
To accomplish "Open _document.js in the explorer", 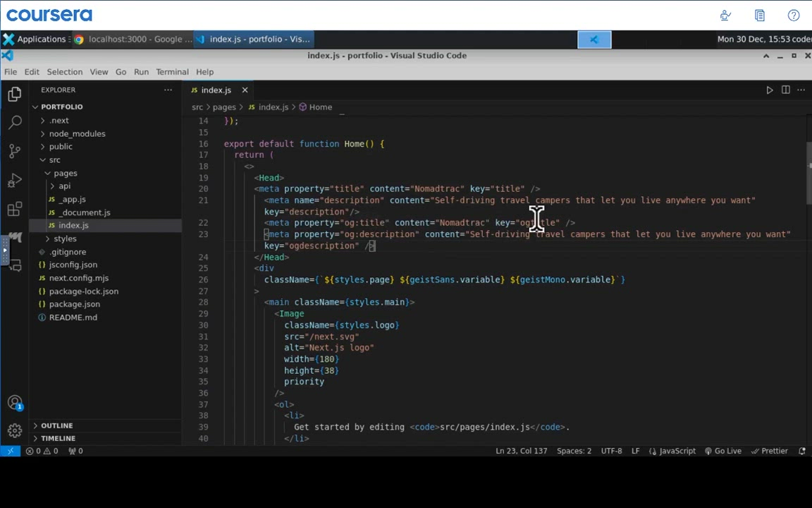I will click(106, 212).
